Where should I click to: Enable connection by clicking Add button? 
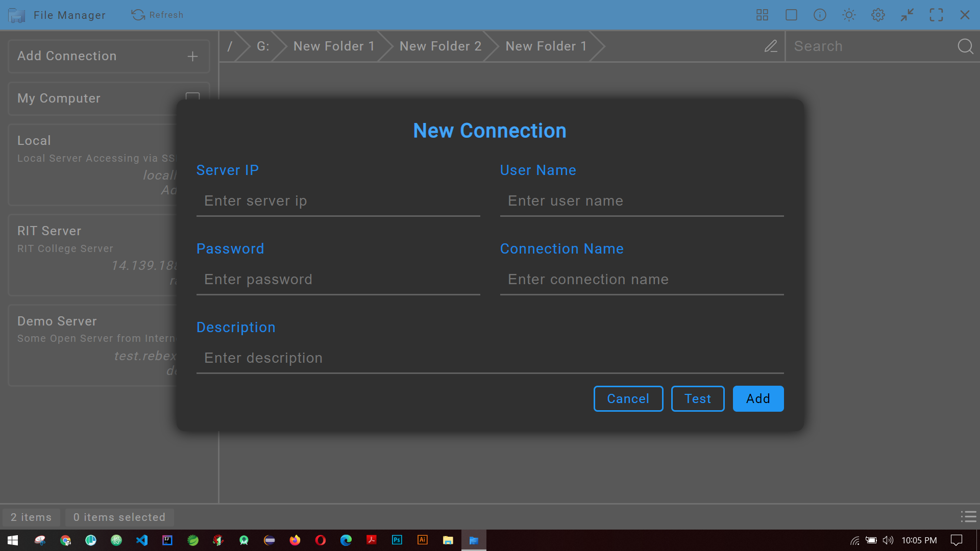tap(758, 398)
